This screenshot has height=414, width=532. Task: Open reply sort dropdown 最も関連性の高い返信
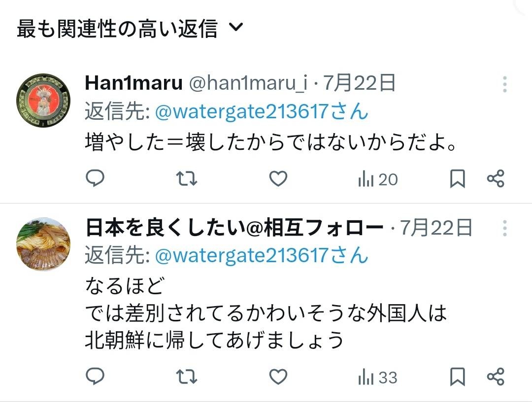[130, 28]
